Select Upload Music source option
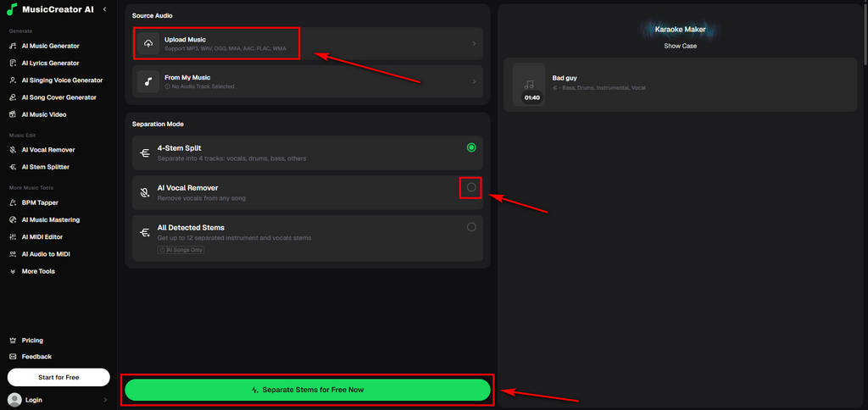Image resolution: width=868 pixels, height=410 pixels. pos(307,44)
